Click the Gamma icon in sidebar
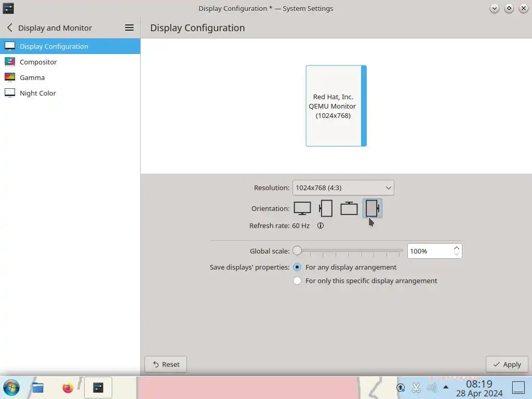 click(x=10, y=77)
